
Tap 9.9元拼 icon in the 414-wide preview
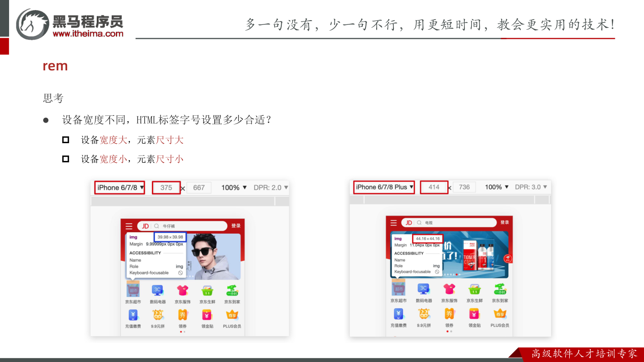(x=424, y=314)
